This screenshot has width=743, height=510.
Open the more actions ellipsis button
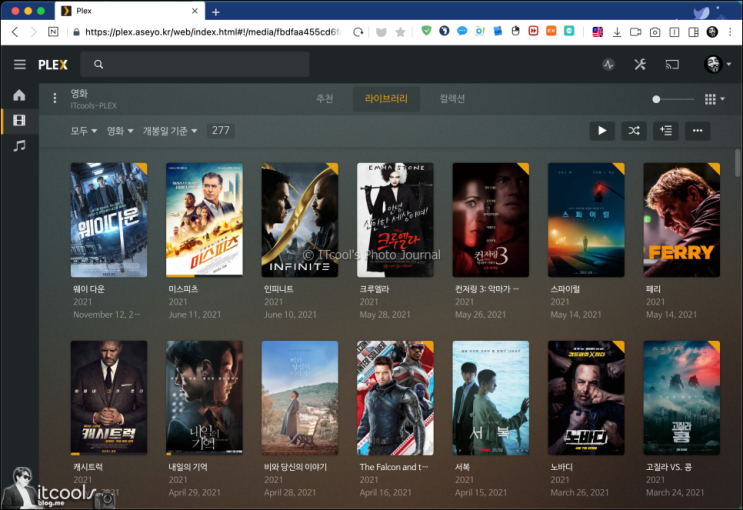click(x=698, y=131)
